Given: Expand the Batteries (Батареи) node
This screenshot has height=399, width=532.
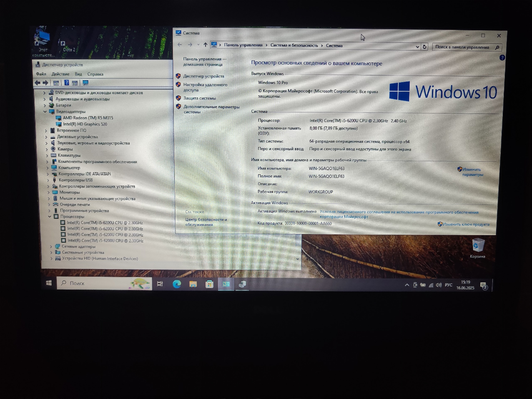Looking at the screenshot, I should coord(45,105).
